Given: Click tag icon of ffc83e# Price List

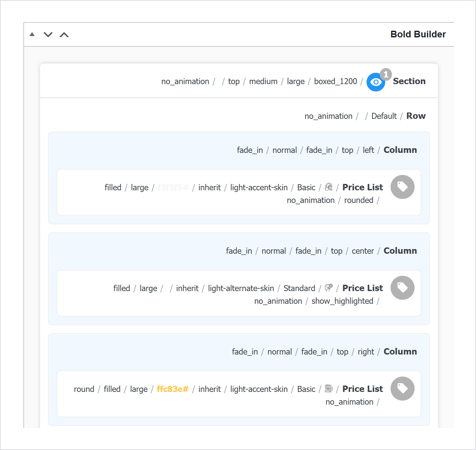Looking at the screenshot, I should pos(403,389).
